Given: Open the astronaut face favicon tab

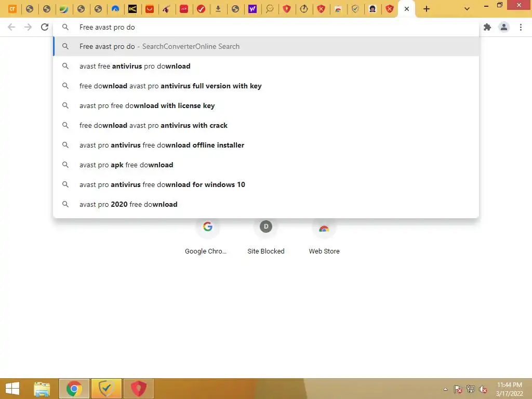Looking at the screenshot, I should click(x=373, y=9).
